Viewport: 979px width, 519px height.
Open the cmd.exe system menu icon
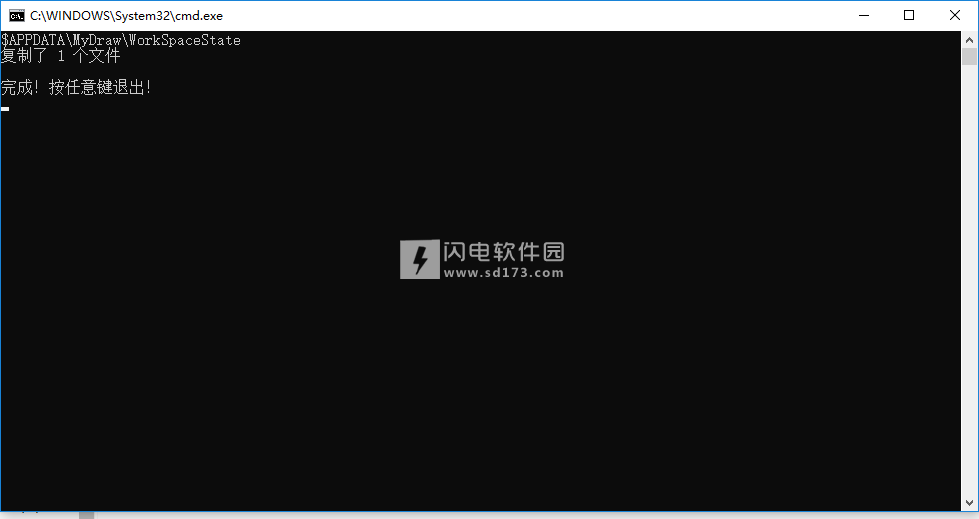[x=17, y=16]
